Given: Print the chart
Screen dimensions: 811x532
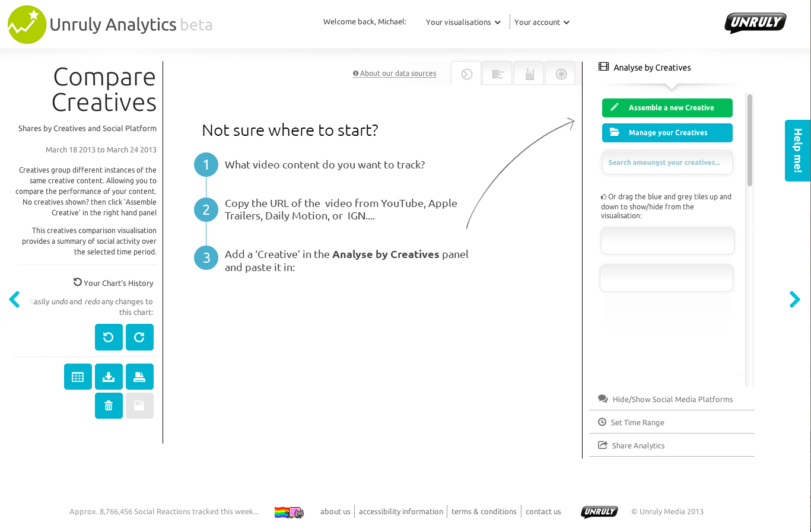Looking at the screenshot, I should (x=139, y=377).
